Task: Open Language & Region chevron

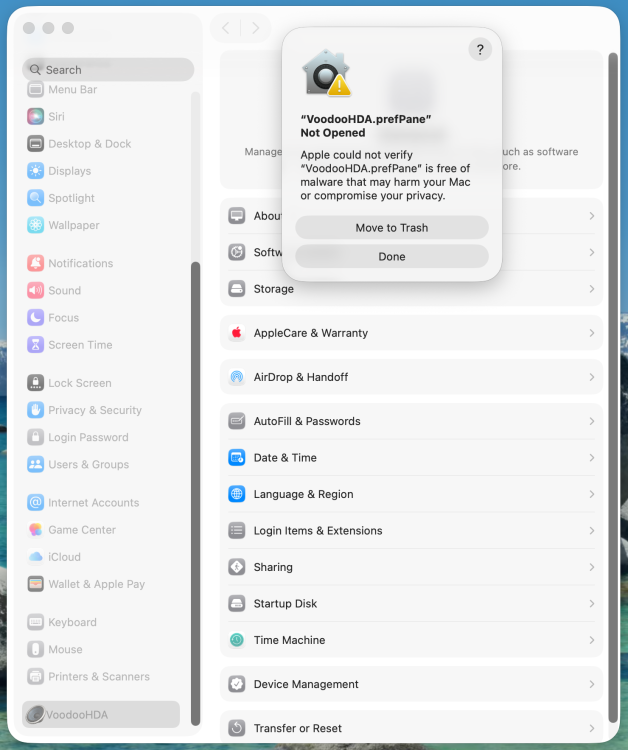Action: (x=592, y=494)
